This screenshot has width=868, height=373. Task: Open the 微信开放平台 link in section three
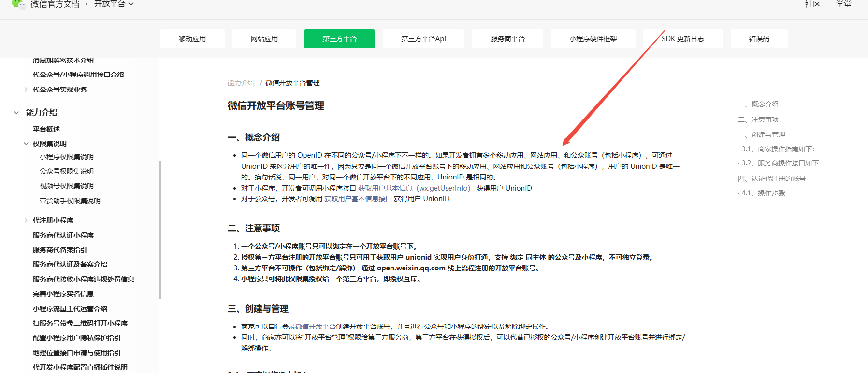pyautogui.click(x=316, y=327)
